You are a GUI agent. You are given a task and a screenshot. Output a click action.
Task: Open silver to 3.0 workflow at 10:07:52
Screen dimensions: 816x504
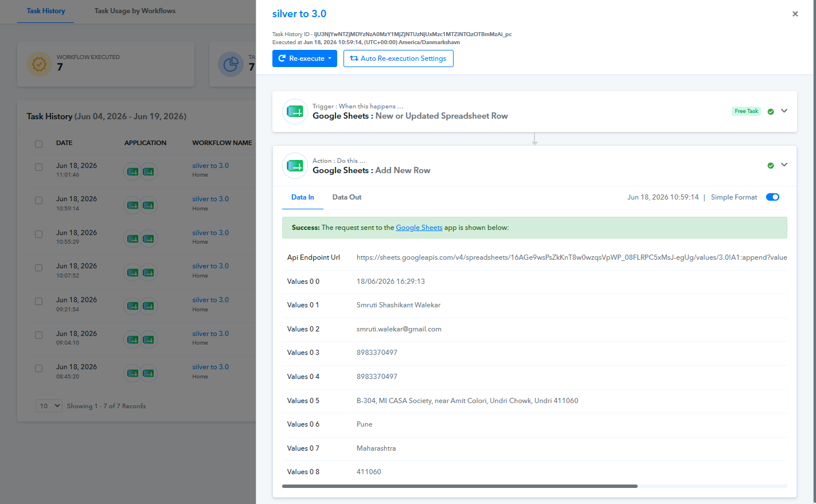210,266
